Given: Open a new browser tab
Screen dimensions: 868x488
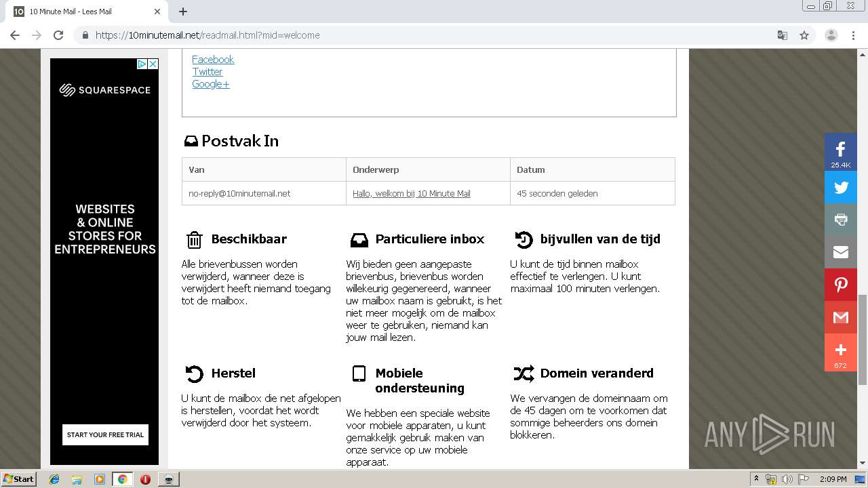Looking at the screenshot, I should (x=183, y=12).
